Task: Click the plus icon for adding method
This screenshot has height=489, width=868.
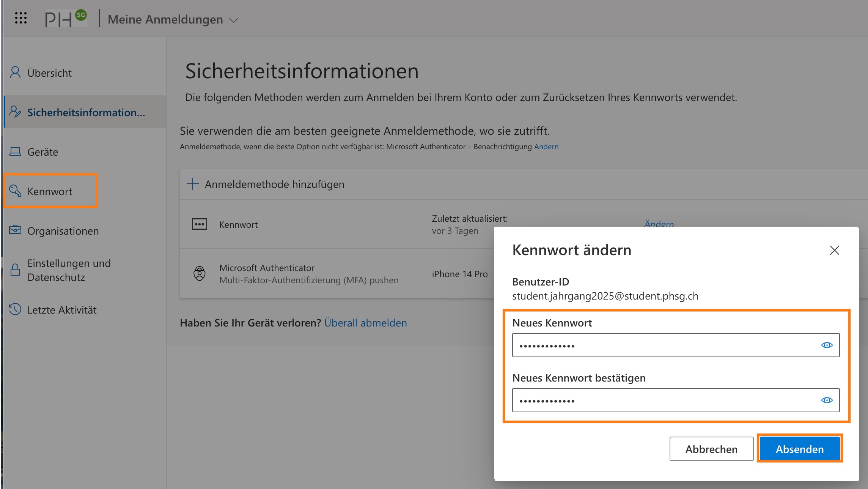Action: [193, 184]
